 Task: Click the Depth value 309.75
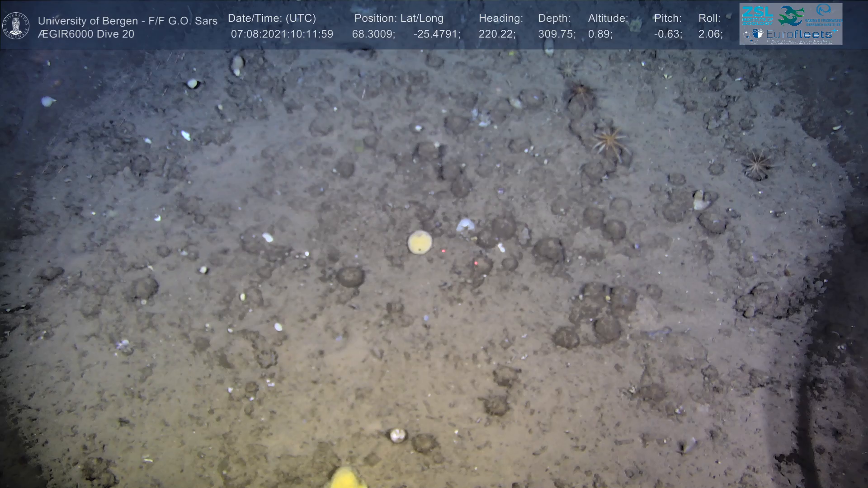pyautogui.click(x=556, y=34)
